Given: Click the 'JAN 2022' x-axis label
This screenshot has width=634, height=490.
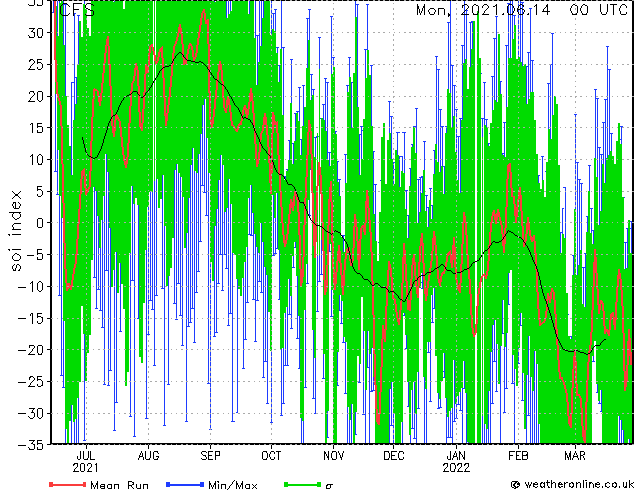Looking at the screenshot, I should click(456, 462).
